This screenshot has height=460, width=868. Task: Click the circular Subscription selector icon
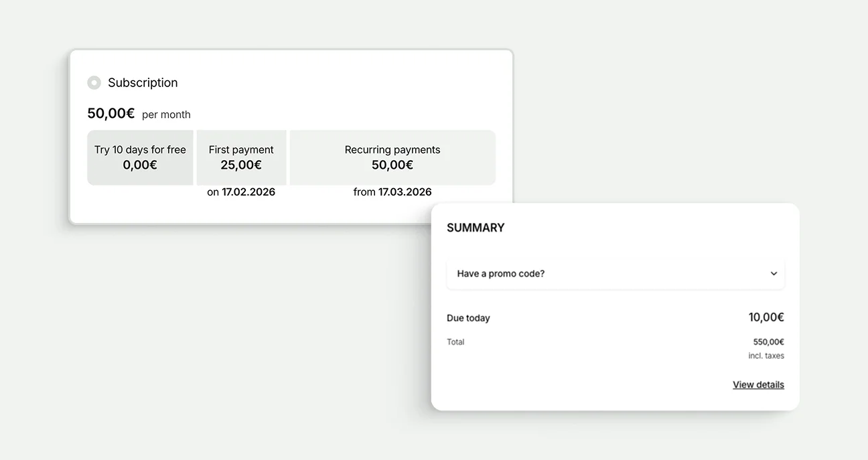point(94,82)
